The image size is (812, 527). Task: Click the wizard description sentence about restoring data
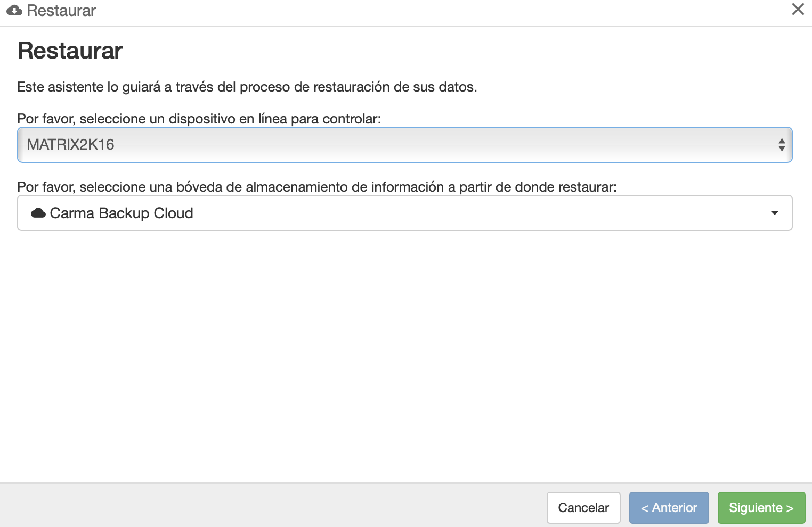tap(247, 87)
